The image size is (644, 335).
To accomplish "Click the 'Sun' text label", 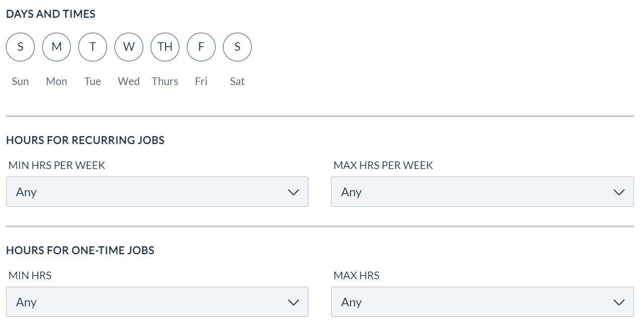I will coord(20,81).
